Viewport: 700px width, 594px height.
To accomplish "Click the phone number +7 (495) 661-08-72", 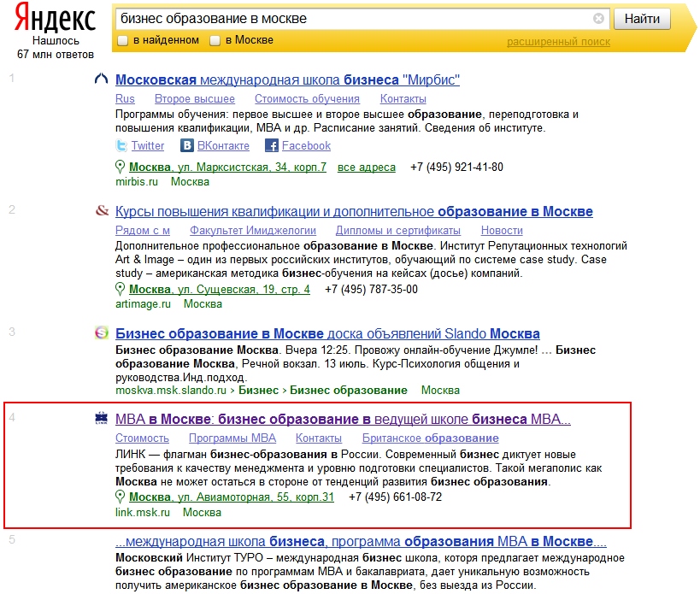I will 396,497.
